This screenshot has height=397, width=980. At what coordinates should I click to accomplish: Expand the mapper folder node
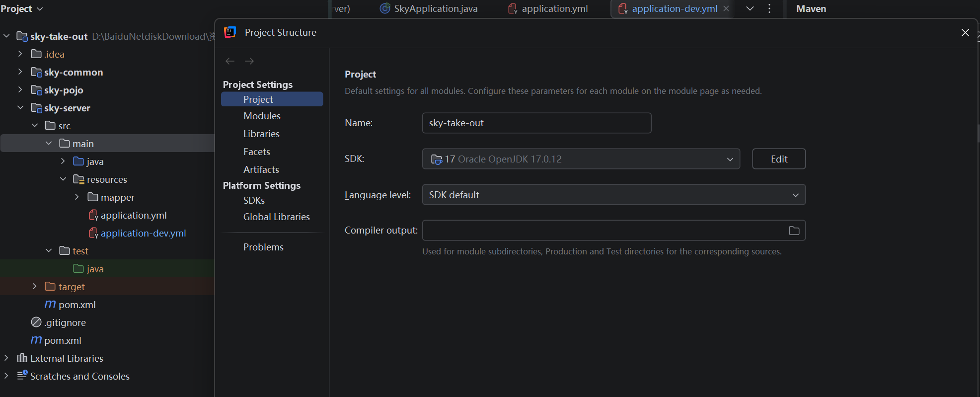click(x=77, y=197)
